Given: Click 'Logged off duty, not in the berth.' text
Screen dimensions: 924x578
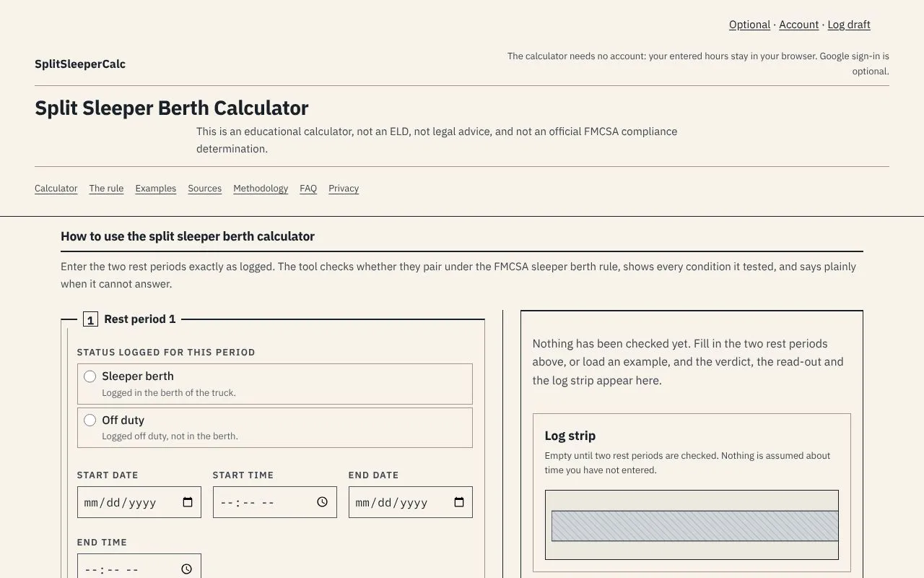Looking at the screenshot, I should point(170,436).
